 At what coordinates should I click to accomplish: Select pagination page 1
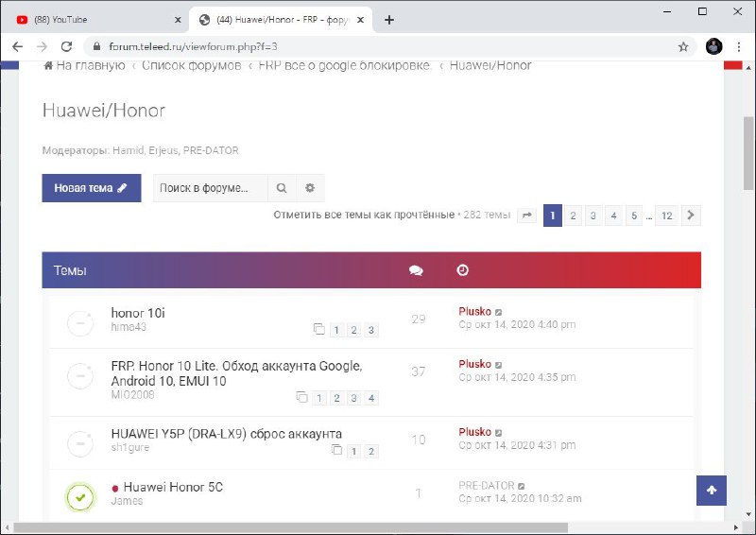pyautogui.click(x=553, y=216)
